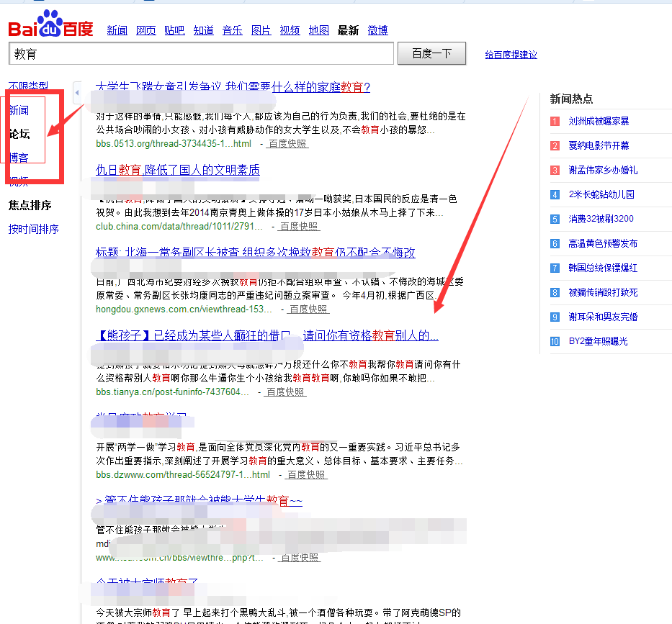Open 百度快照 for bbs.0513.org result

coord(287,143)
